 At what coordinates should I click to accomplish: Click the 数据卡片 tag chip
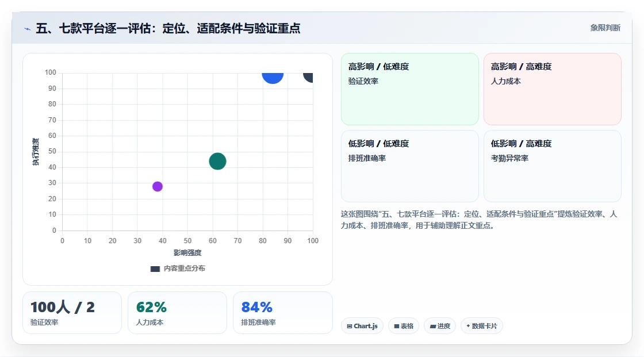click(x=482, y=326)
